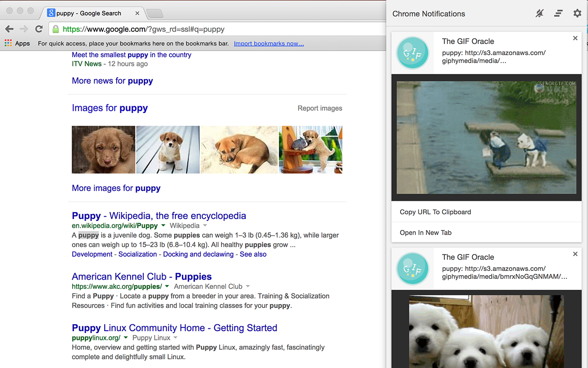Open More news for puppy
This screenshot has width=588, height=368.
pyautogui.click(x=112, y=80)
